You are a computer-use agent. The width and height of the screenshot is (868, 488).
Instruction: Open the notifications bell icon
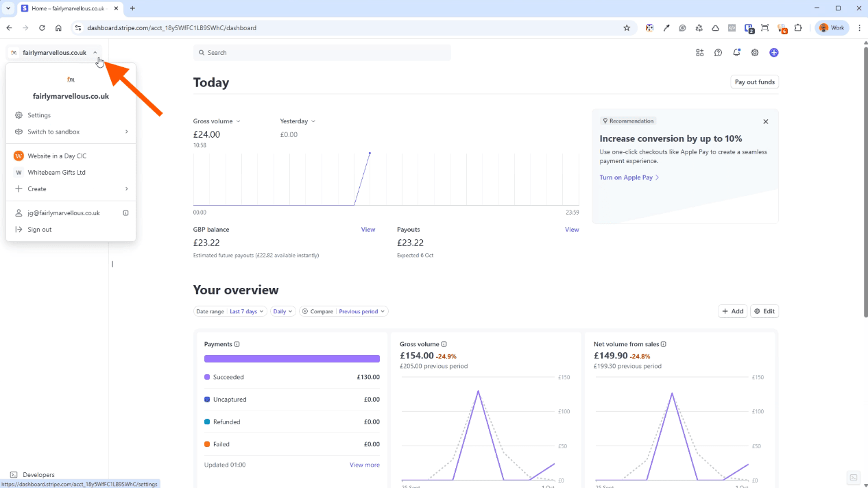pos(736,53)
